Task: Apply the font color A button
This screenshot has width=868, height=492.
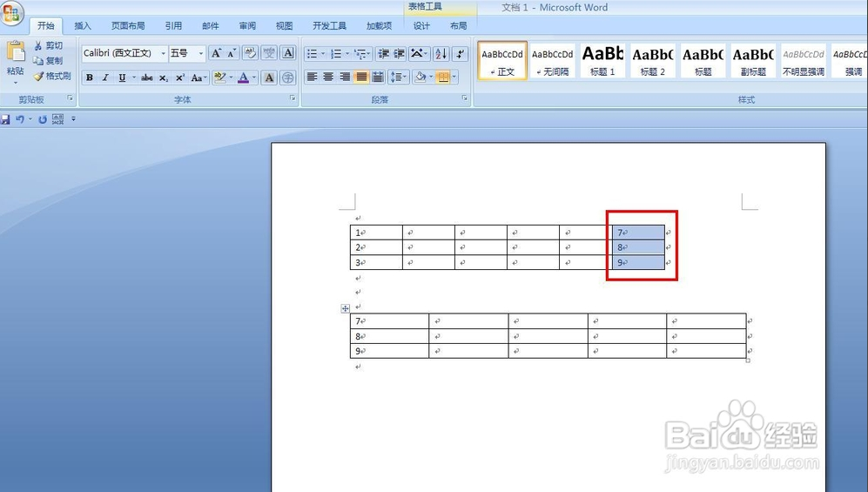Action: point(243,78)
